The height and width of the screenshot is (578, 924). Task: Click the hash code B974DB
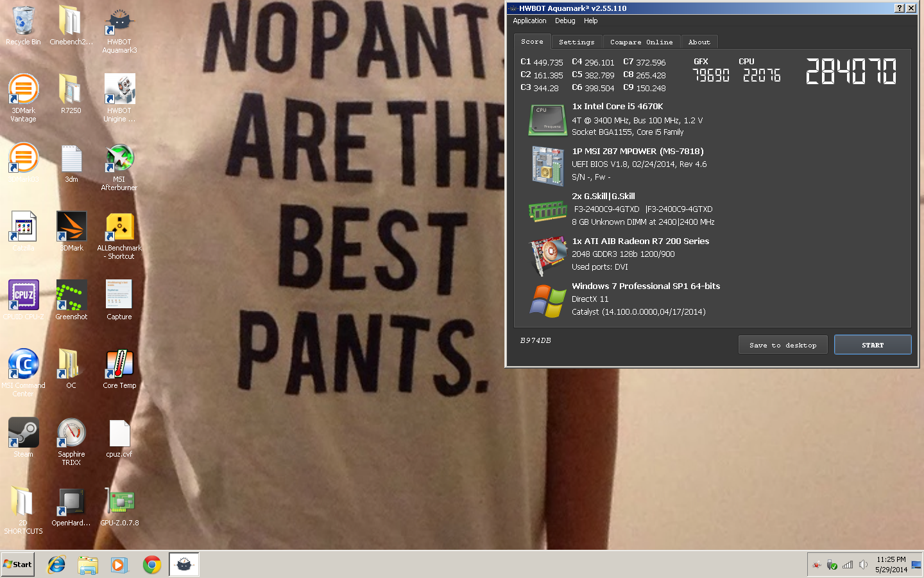(535, 340)
